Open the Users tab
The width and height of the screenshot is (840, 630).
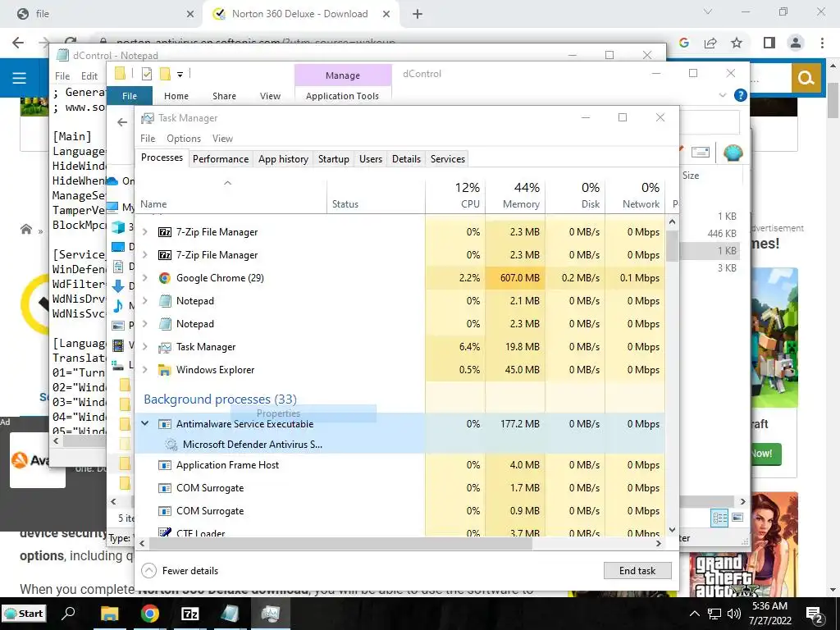tap(371, 159)
